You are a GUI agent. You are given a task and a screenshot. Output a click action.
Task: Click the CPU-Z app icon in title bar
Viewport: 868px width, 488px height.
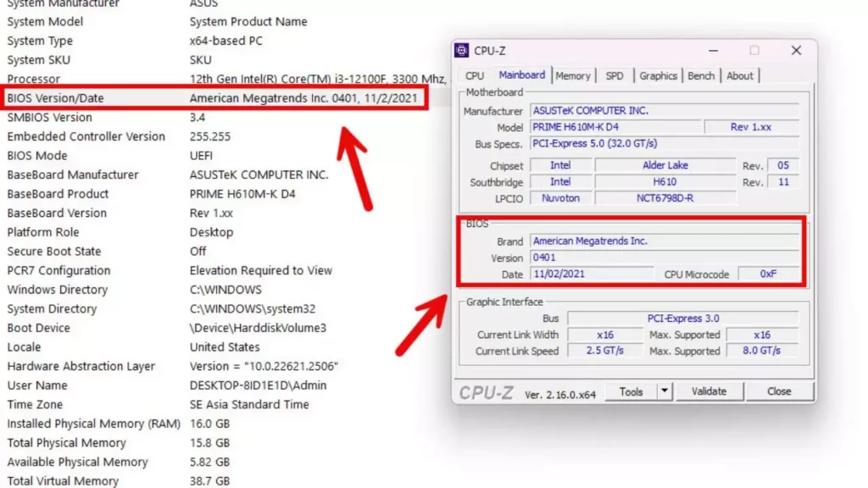(462, 51)
